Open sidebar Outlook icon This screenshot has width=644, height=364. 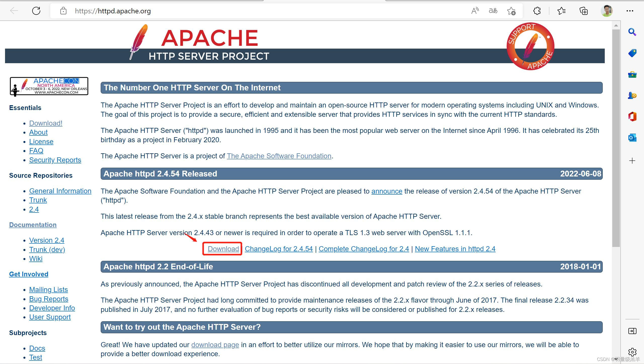tap(632, 138)
